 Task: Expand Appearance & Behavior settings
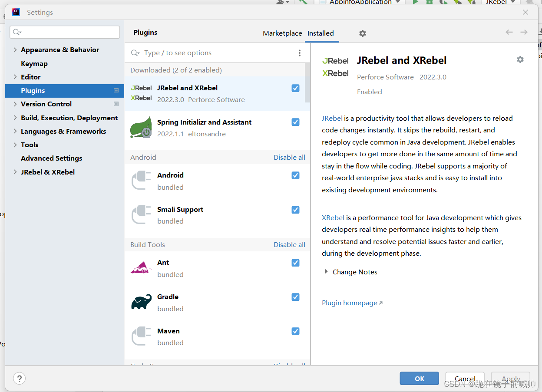click(15, 50)
